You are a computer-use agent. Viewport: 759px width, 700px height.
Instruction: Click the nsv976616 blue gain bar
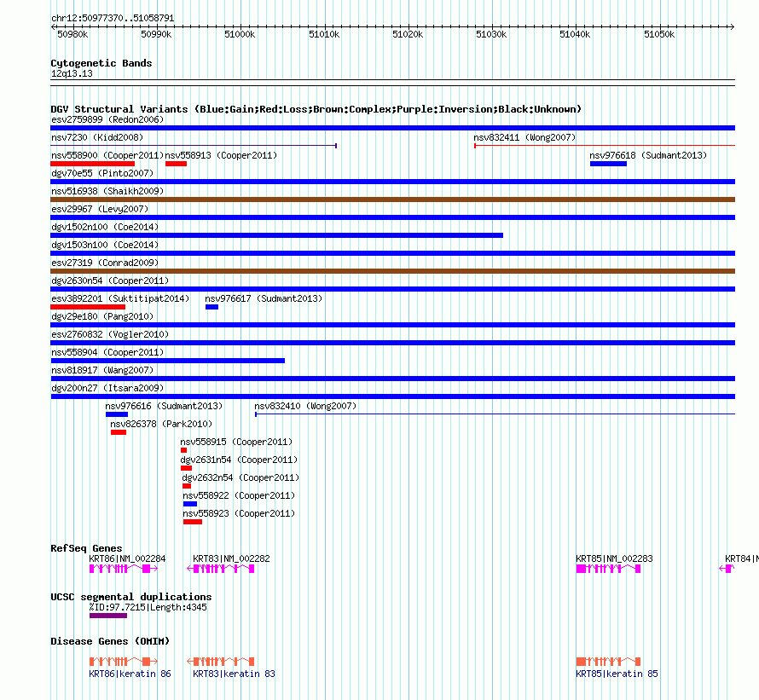coord(117,414)
